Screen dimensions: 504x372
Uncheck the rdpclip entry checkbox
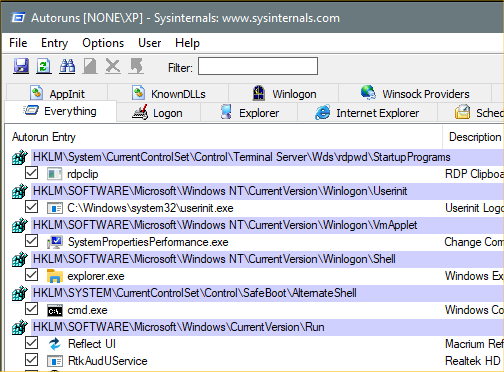click(x=31, y=173)
